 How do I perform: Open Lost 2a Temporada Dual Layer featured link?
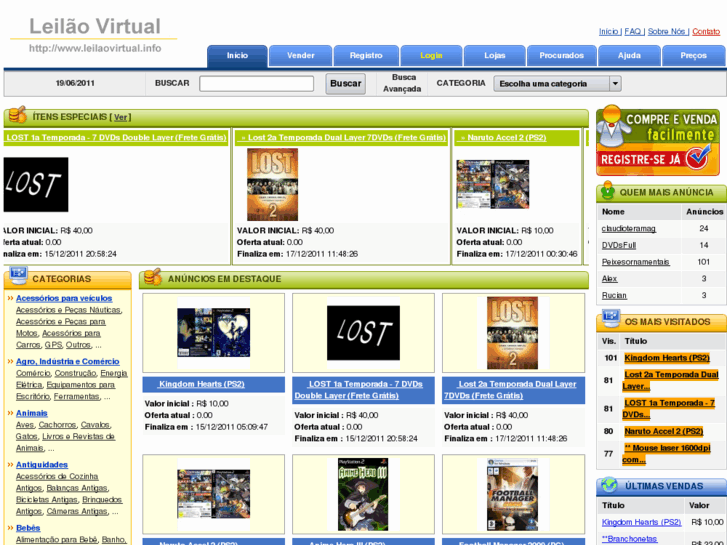point(510,390)
